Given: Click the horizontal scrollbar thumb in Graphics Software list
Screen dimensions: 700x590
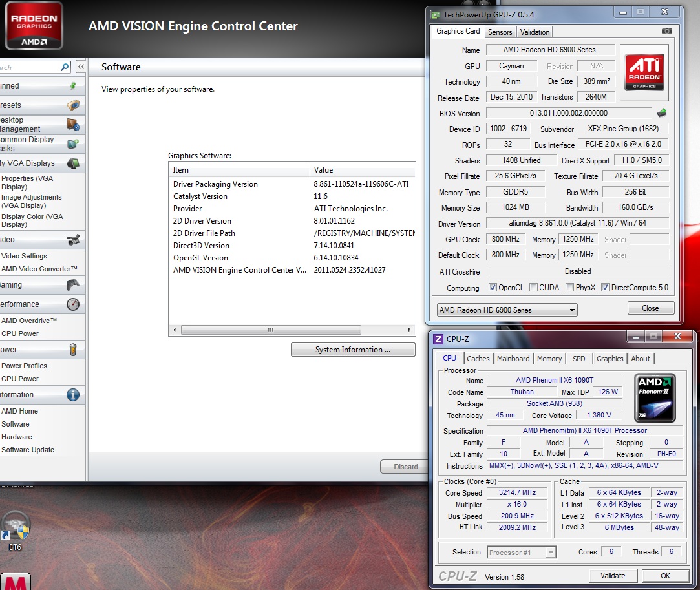Looking at the screenshot, I should click(x=271, y=330).
